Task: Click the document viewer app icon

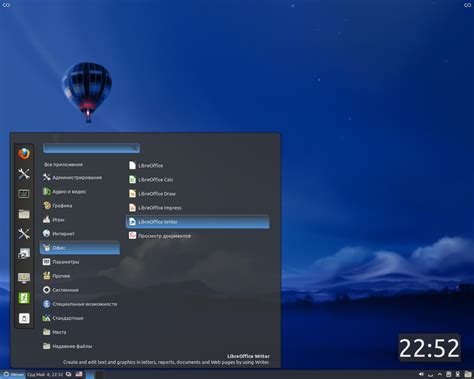Action: pyautogui.click(x=132, y=236)
